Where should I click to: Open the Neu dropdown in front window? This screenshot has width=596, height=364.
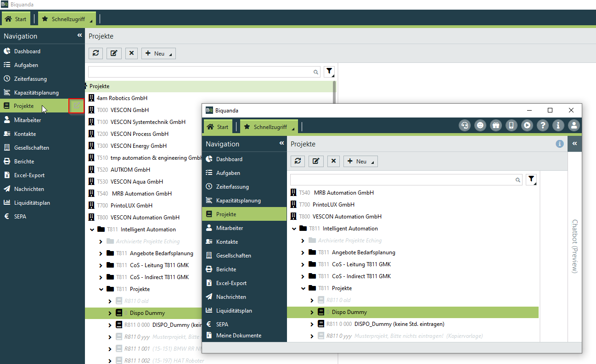click(x=360, y=161)
